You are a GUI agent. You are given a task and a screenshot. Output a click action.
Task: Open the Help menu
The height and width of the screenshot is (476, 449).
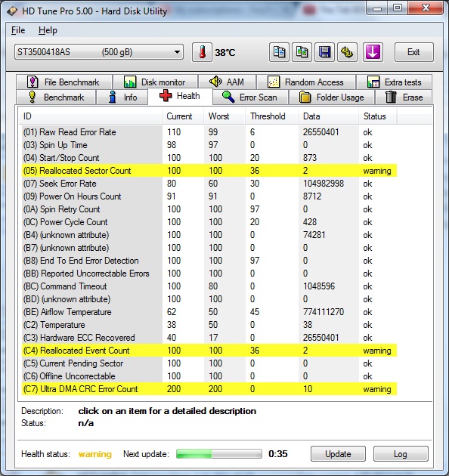click(48, 30)
